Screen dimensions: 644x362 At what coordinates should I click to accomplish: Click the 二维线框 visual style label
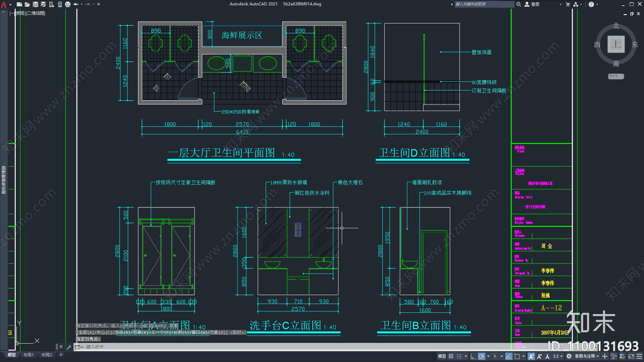tap(36, 13)
